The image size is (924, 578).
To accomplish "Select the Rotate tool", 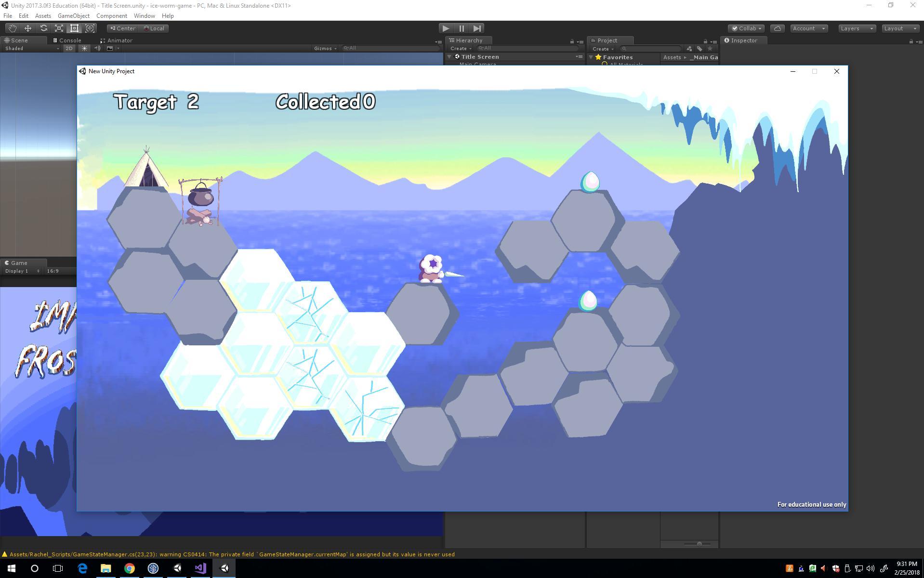I will coord(43,28).
